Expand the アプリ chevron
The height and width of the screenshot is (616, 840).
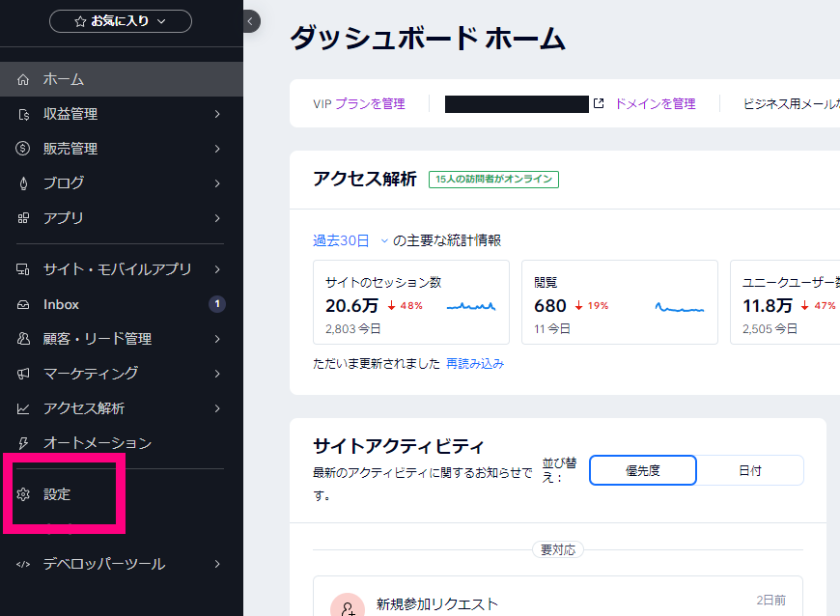pos(217,218)
